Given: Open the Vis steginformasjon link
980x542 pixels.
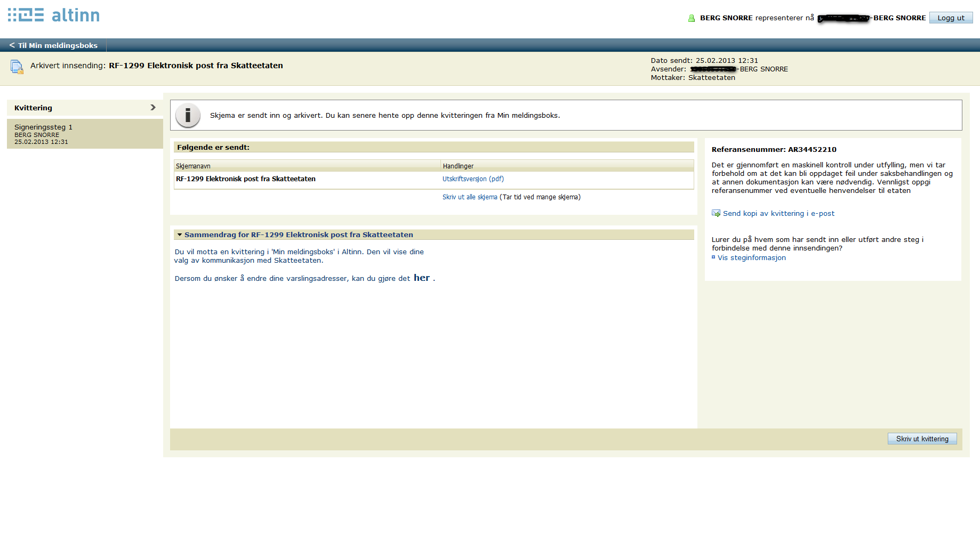Looking at the screenshot, I should (x=751, y=258).
